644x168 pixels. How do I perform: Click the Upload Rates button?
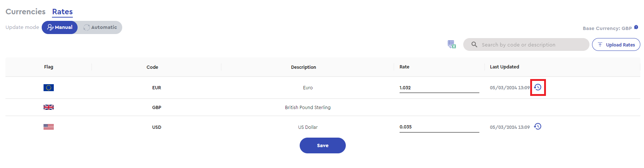(616, 45)
